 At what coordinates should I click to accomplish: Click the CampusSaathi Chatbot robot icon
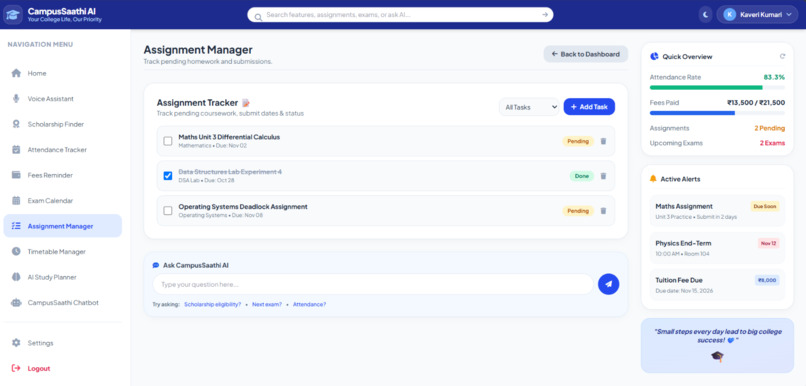(x=16, y=303)
